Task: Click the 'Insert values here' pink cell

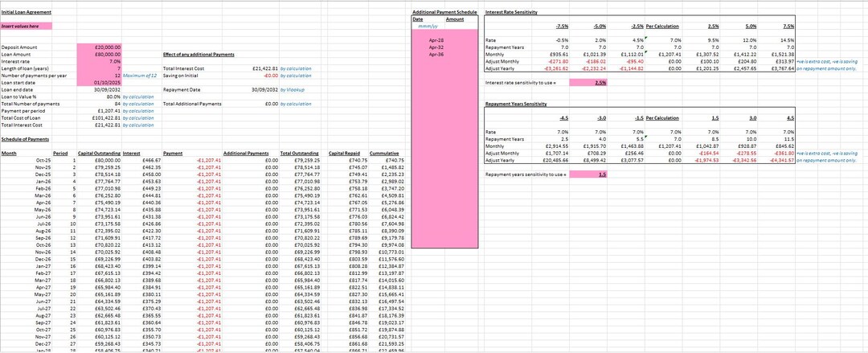Action: [x=27, y=26]
